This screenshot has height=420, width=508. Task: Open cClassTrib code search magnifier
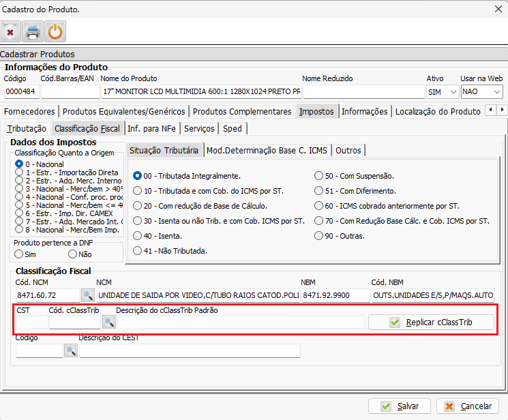click(108, 322)
